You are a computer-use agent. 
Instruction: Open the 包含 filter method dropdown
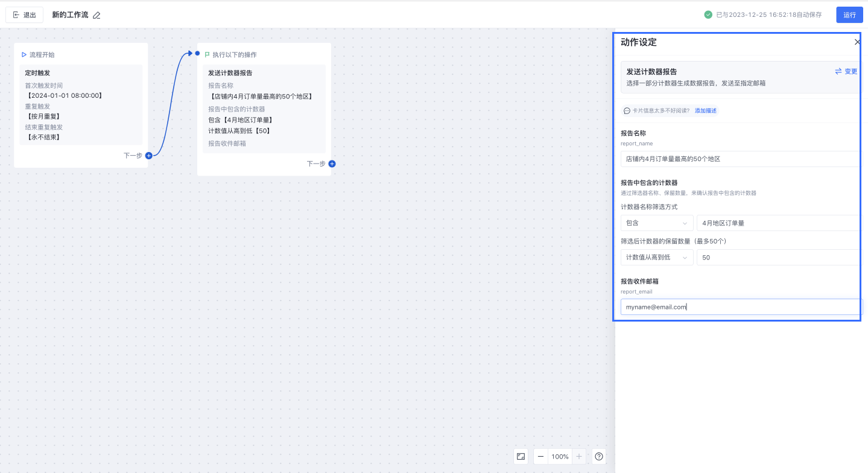tap(657, 223)
